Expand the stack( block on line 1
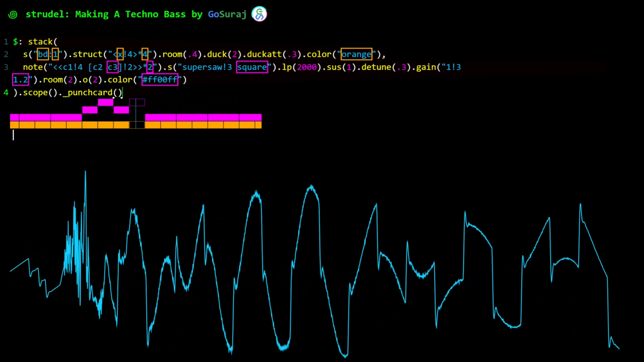The image size is (644, 362). [43, 41]
